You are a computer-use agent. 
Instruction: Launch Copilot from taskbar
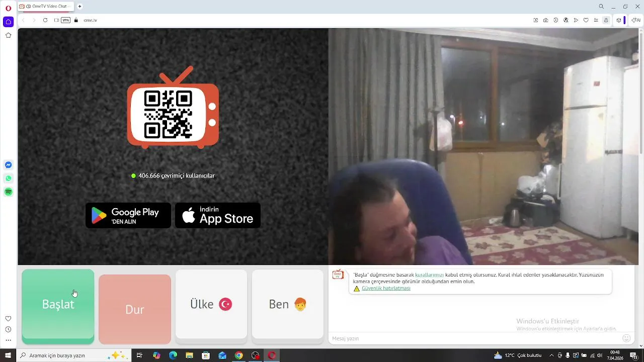[x=156, y=355]
